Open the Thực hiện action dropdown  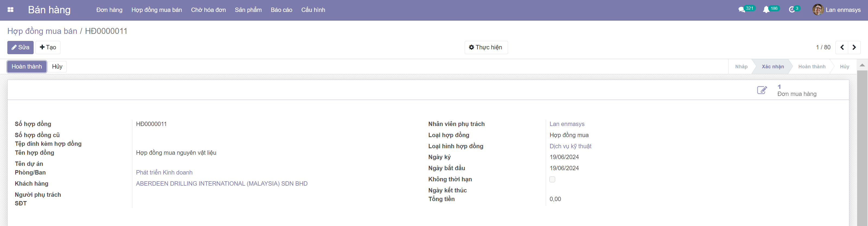486,47
